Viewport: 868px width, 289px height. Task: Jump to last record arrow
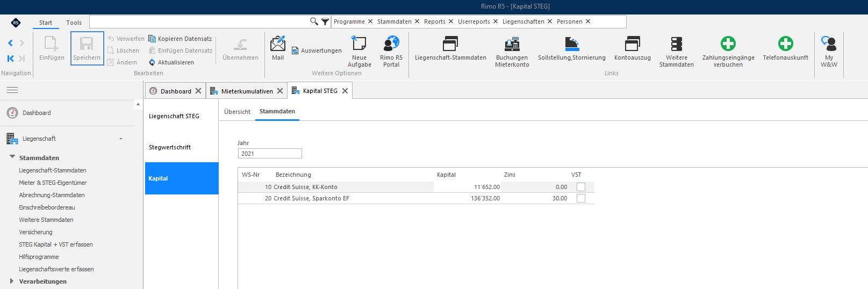point(22,59)
